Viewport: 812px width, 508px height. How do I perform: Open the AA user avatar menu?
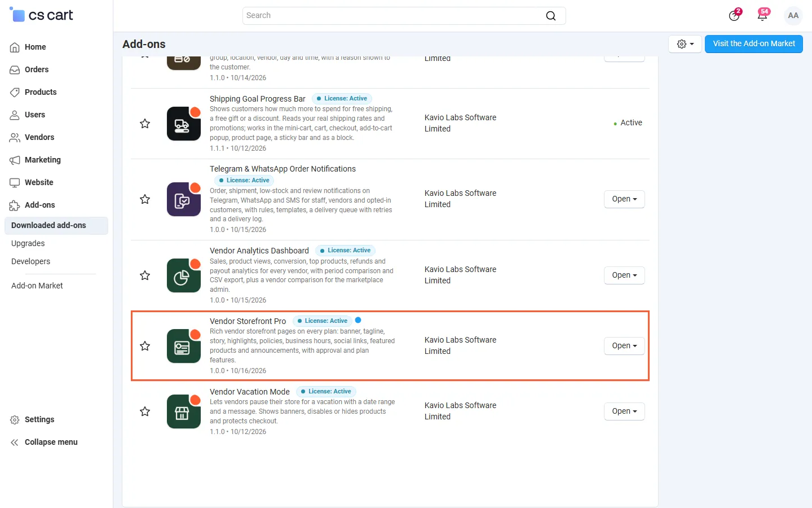pos(793,16)
